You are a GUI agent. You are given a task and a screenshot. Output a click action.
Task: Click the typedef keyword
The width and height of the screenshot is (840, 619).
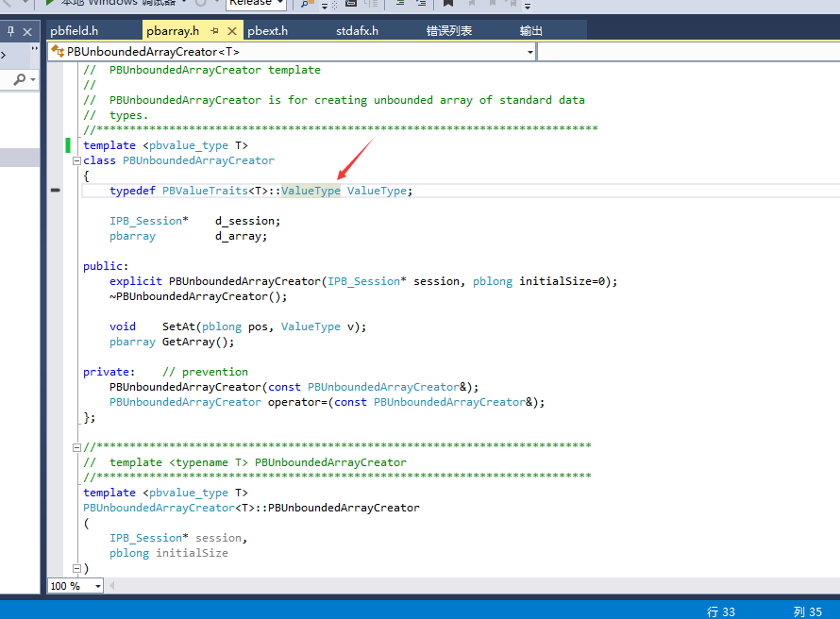tap(132, 191)
